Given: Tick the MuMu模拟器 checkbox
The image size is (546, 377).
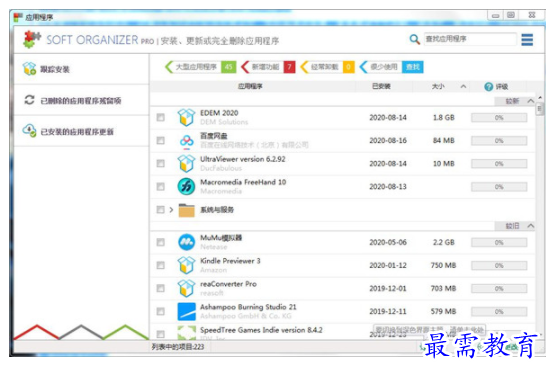Looking at the screenshot, I should pyautogui.click(x=161, y=242).
